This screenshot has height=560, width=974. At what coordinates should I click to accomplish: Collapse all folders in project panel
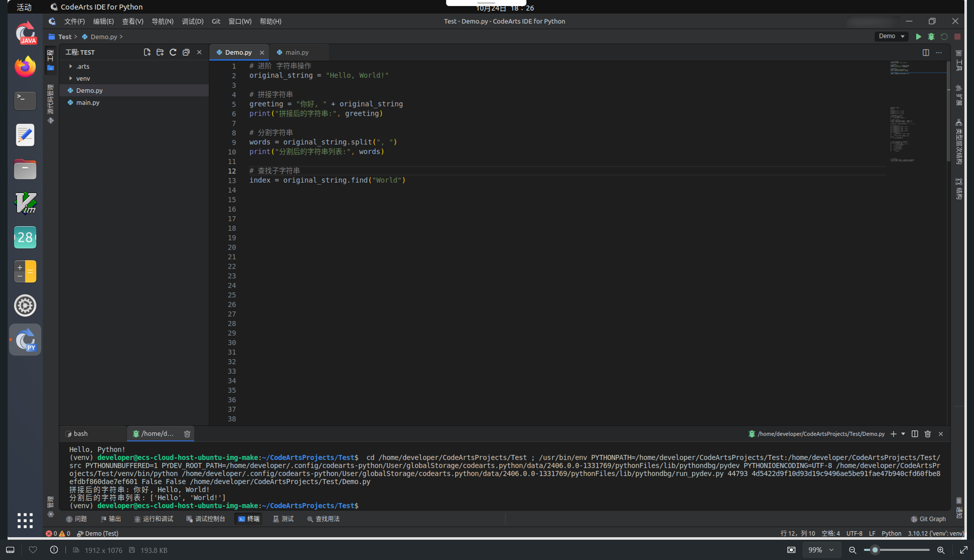pos(186,52)
